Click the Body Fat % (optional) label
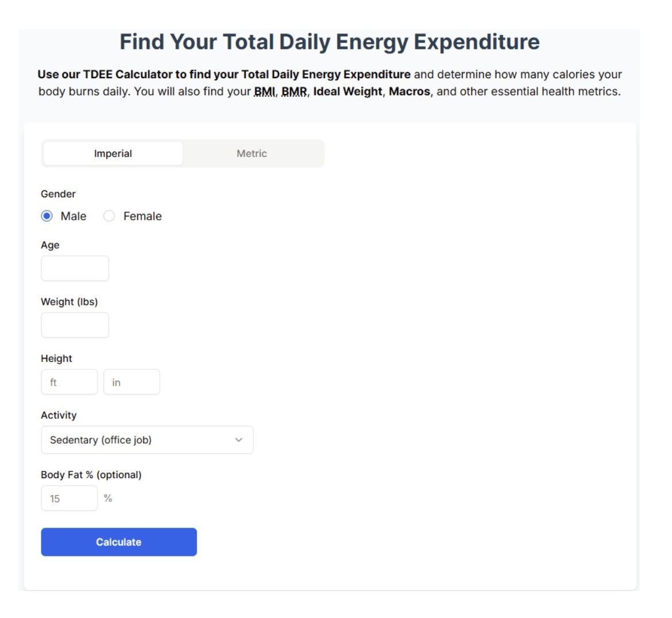Screen dimensions: 672x618 coord(91,475)
